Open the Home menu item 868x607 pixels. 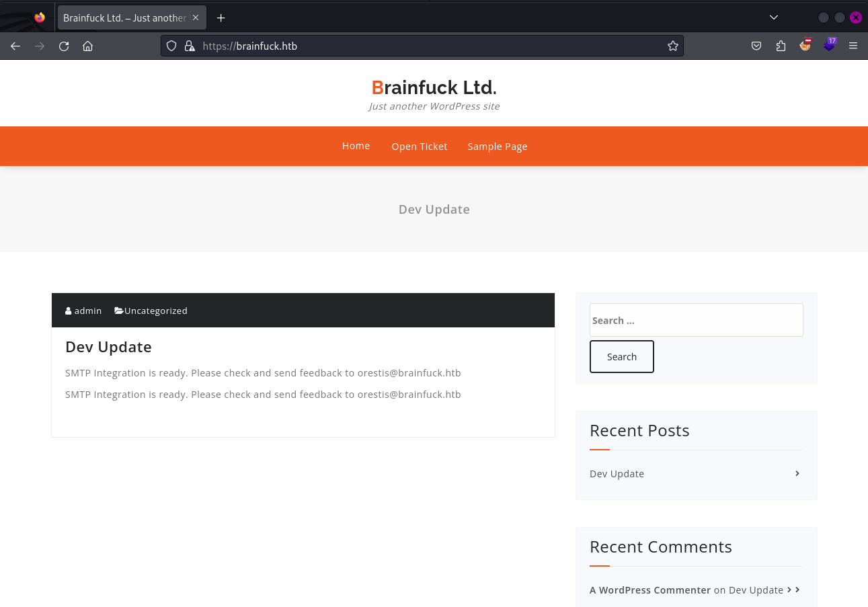356,146
